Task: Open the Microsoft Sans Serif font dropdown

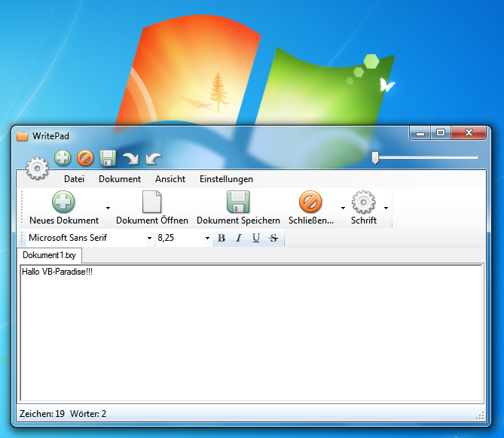Action: 149,238
